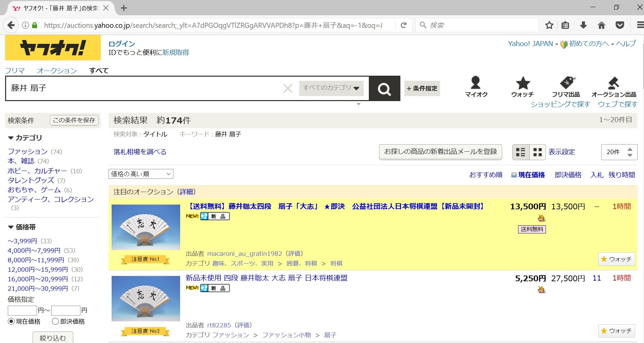The image size is (644, 343).
Task: Filter price range 8,000円〜11,999円
Action: [x=36, y=260]
